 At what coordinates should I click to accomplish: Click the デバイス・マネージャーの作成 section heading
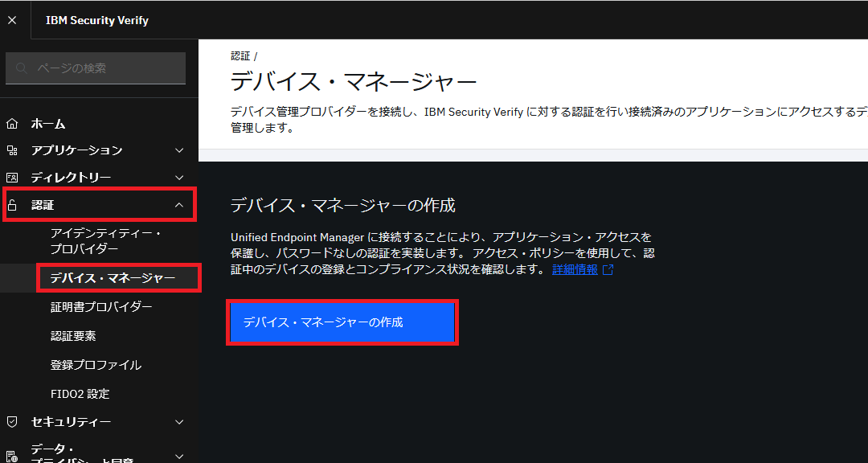[x=342, y=206]
